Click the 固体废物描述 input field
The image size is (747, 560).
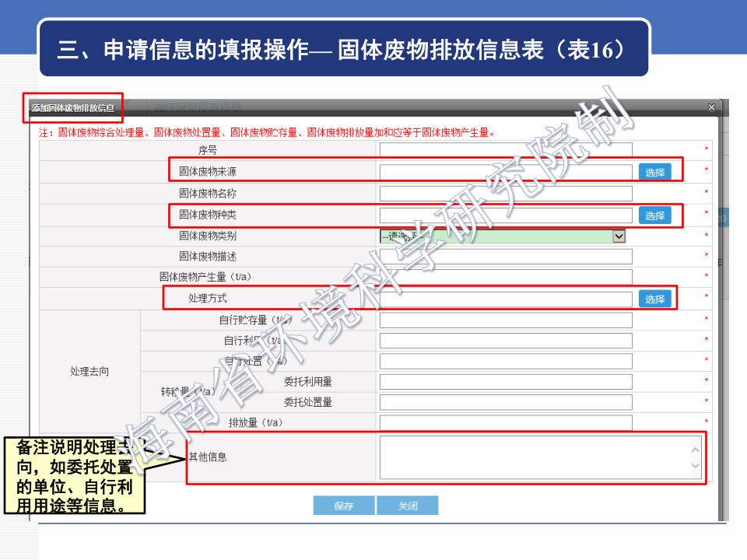click(506, 256)
